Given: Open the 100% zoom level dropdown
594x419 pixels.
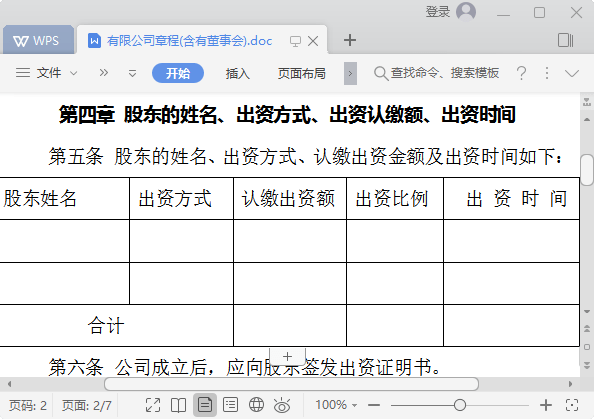Looking at the screenshot, I should point(336,405).
